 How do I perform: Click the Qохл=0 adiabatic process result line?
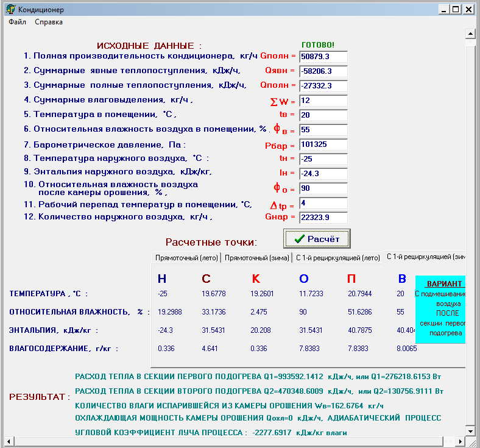coord(258,418)
